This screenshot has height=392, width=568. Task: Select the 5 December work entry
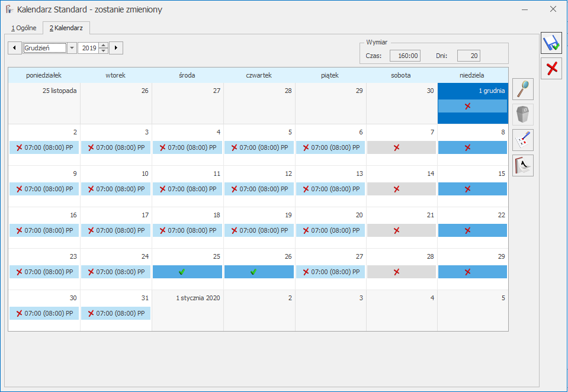tap(259, 147)
